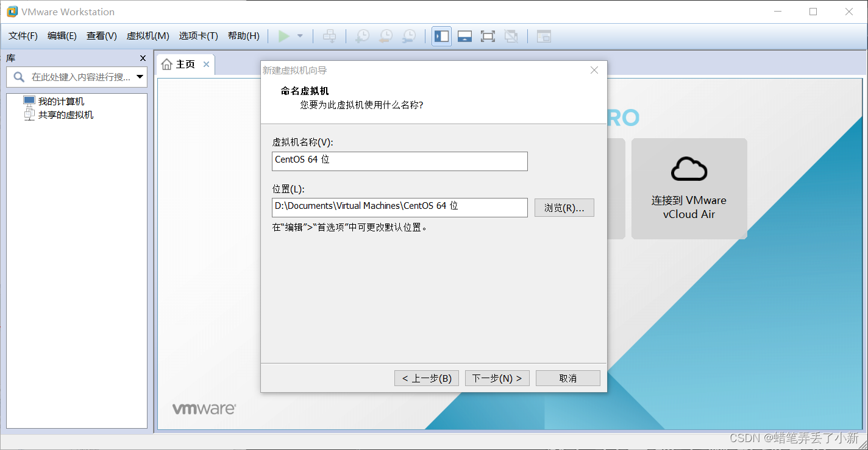Open the 选项卡(T) menu
This screenshot has width=868, height=450.
pos(199,36)
